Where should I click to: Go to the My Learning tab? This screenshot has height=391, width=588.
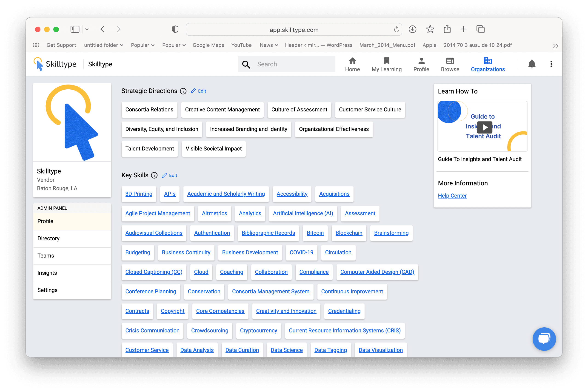(386, 64)
